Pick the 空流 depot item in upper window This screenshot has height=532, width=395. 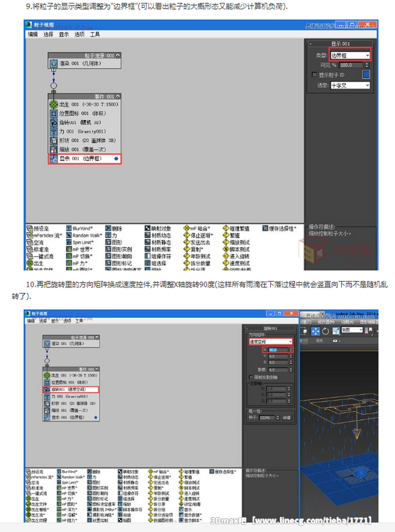[x=35, y=243]
